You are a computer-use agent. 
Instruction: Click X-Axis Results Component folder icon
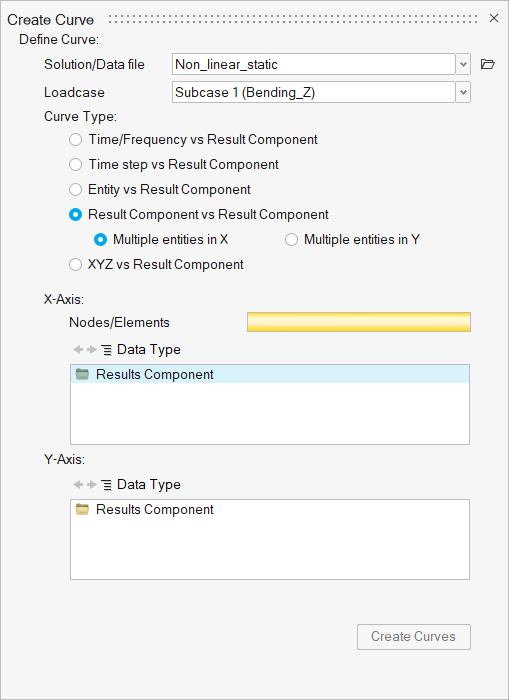[x=83, y=374]
